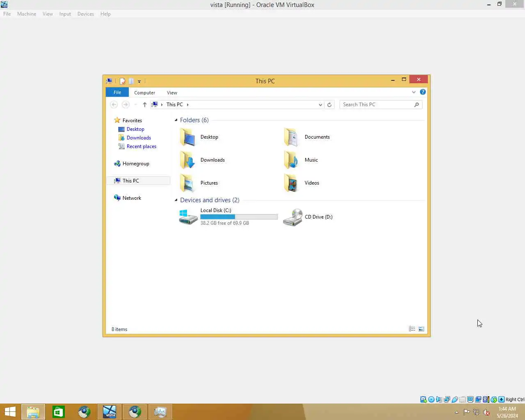Screen dimensions: 525x420
Task: Open VirtualBox View menu
Action: (48, 14)
